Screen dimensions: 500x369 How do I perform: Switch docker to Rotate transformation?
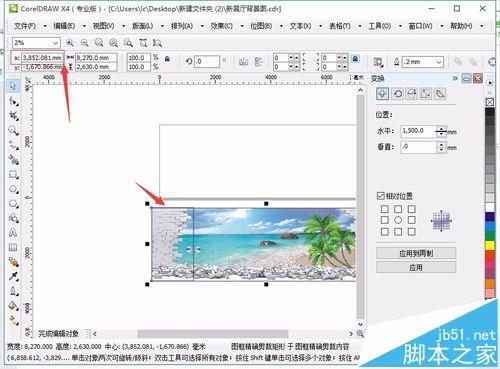(397, 94)
